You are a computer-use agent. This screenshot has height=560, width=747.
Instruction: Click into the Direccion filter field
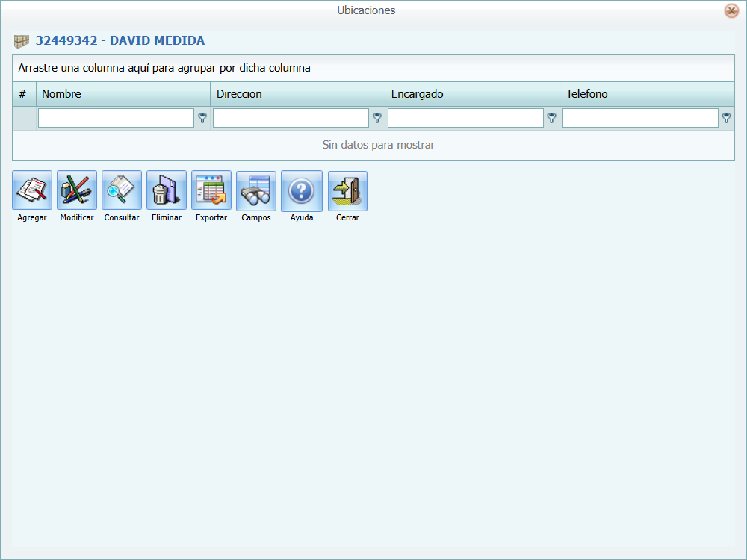(x=291, y=118)
